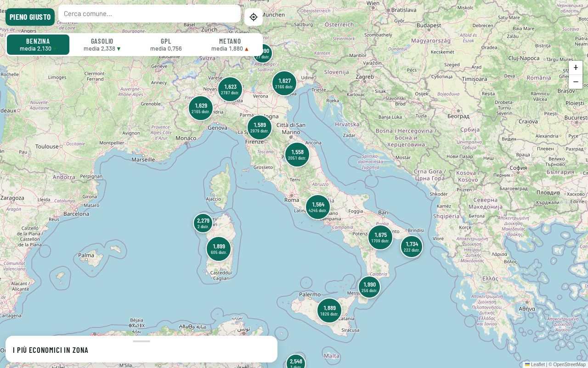Zoom in with the plus button

[x=576, y=68]
